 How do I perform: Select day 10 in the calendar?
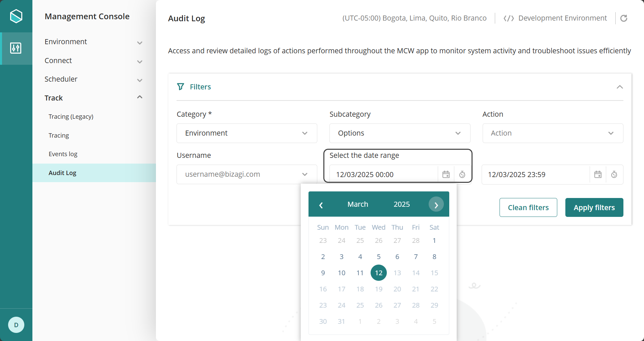(x=342, y=273)
